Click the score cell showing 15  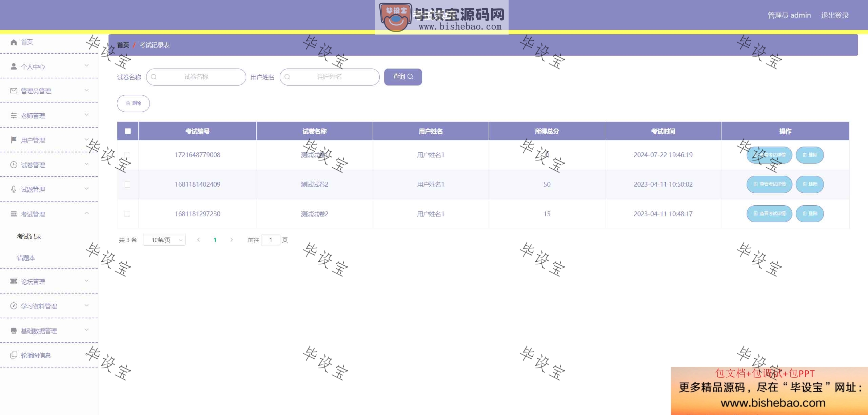tap(547, 214)
